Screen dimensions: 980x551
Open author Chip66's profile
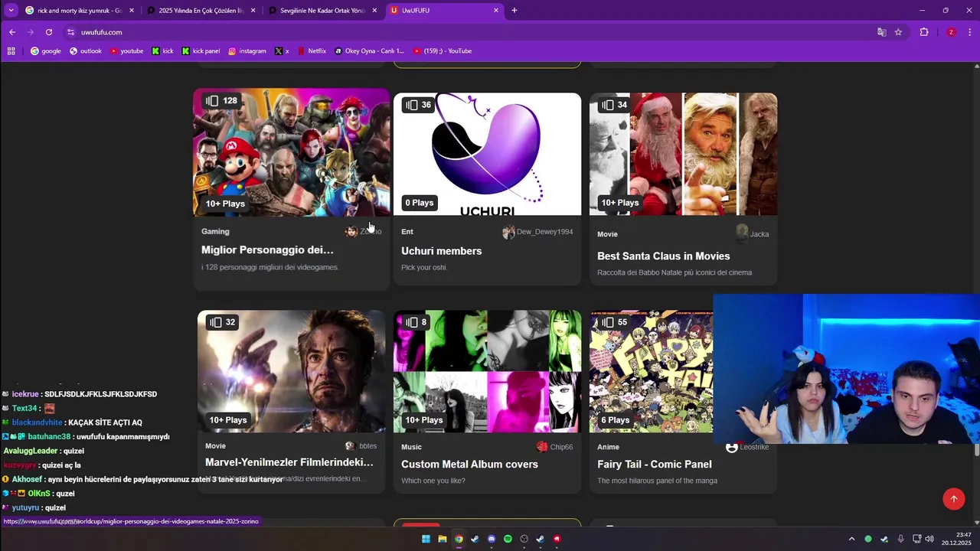click(554, 447)
